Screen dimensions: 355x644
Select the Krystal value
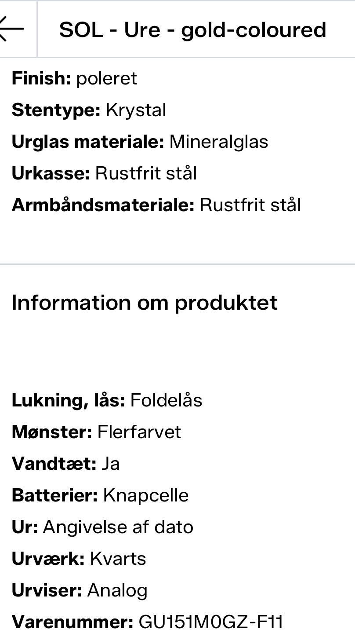(136, 110)
